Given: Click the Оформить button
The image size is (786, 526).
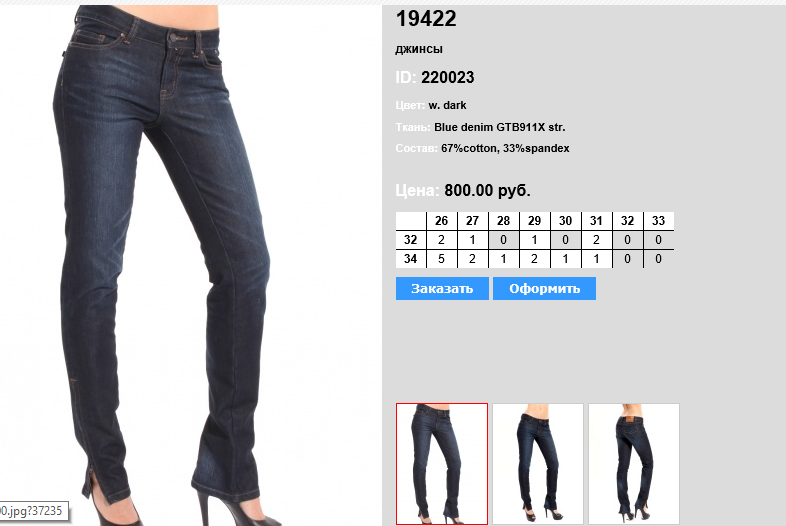Looking at the screenshot, I should (x=544, y=288).
